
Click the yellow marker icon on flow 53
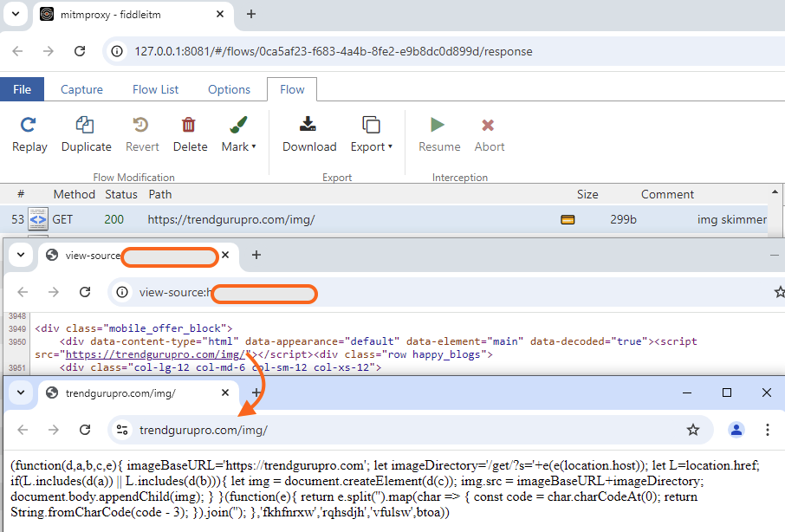tap(568, 220)
